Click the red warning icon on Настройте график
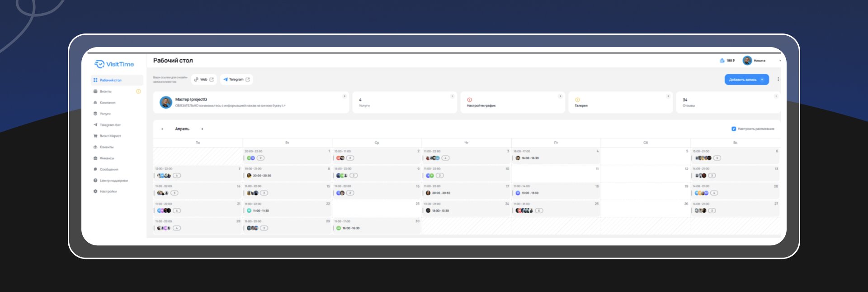The image size is (868, 292). 469,100
